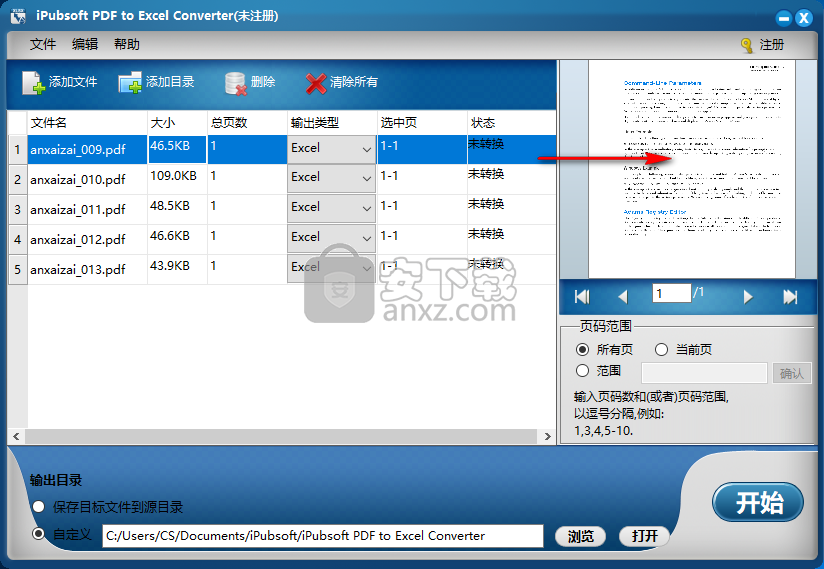Open output type dropdown for anxaizai_013.pdf
This screenshot has width=824, height=569.
pyautogui.click(x=331, y=268)
